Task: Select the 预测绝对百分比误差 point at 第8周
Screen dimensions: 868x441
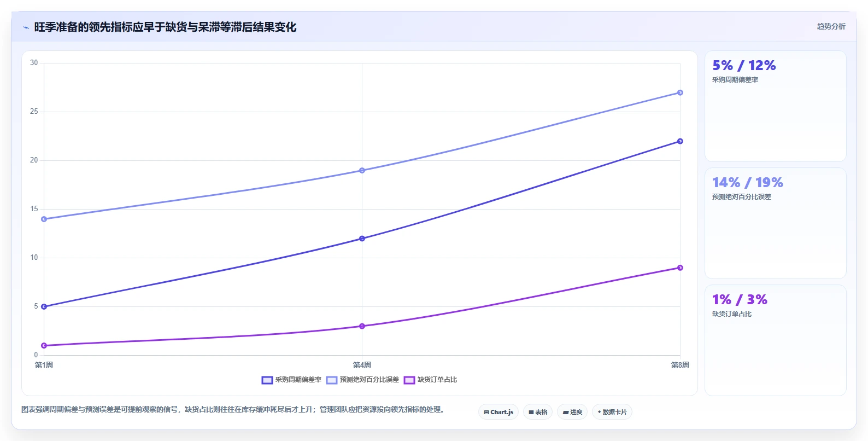Action: [680, 92]
